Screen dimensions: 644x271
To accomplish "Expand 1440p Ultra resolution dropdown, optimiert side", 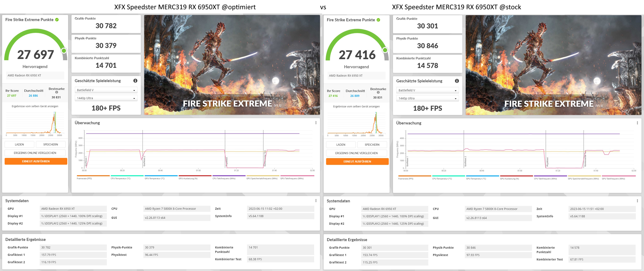I will [106, 98].
